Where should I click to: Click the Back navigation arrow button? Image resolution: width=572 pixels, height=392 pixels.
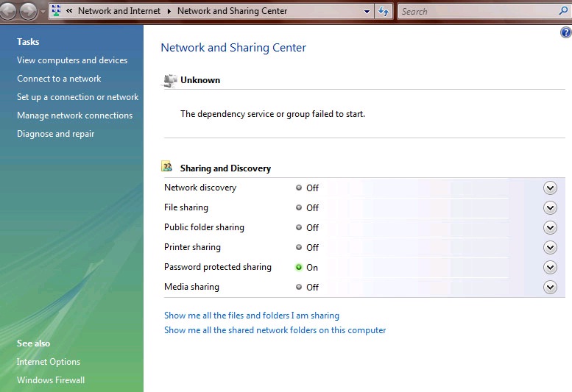(x=7, y=11)
